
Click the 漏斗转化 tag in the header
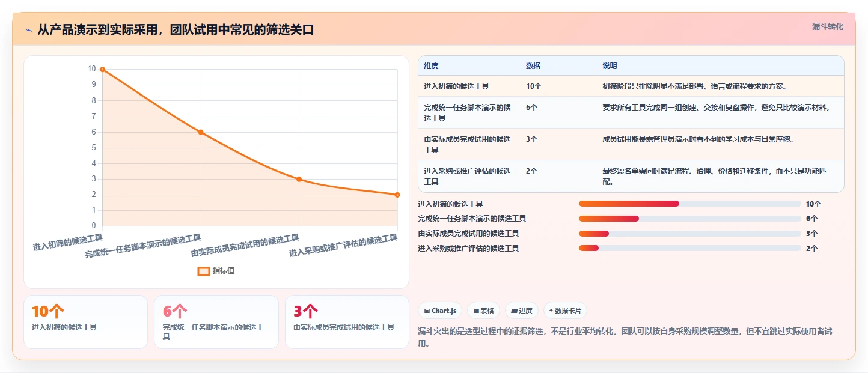pyautogui.click(x=828, y=26)
